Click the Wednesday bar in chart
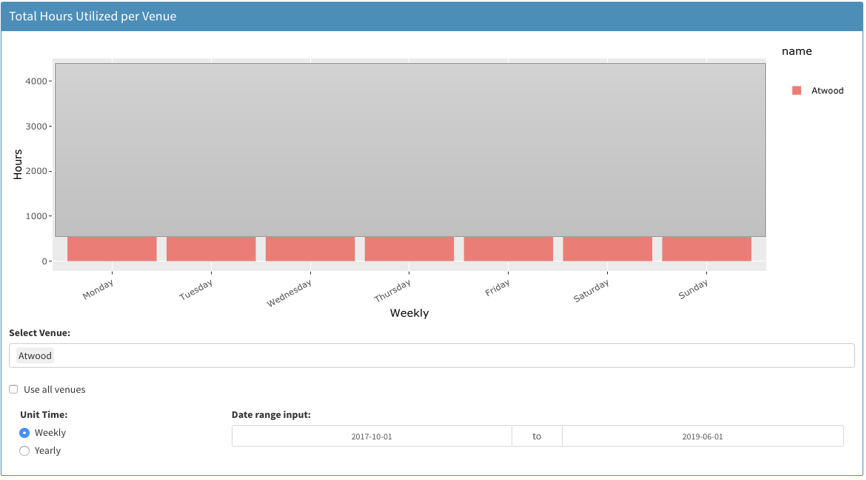 pyautogui.click(x=310, y=249)
